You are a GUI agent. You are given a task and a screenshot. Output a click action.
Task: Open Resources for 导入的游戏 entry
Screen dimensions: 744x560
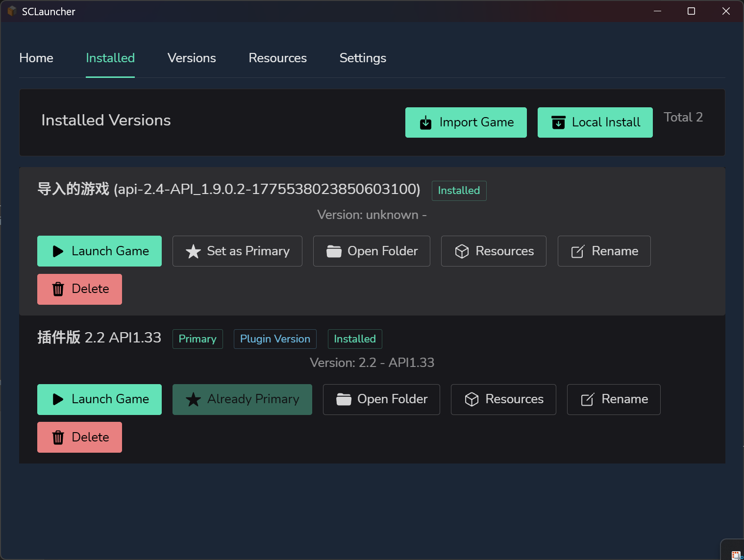click(x=494, y=251)
